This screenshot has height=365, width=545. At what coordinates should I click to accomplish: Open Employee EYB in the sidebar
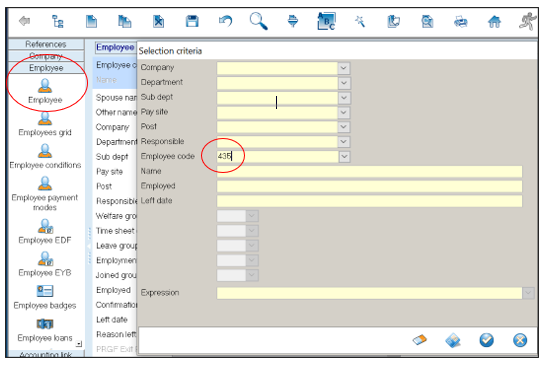(x=45, y=264)
